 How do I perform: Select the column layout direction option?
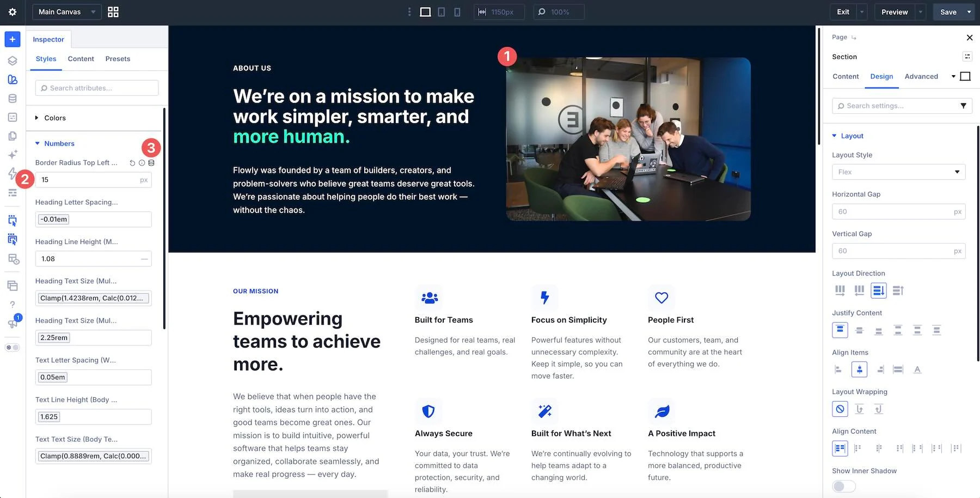click(879, 290)
